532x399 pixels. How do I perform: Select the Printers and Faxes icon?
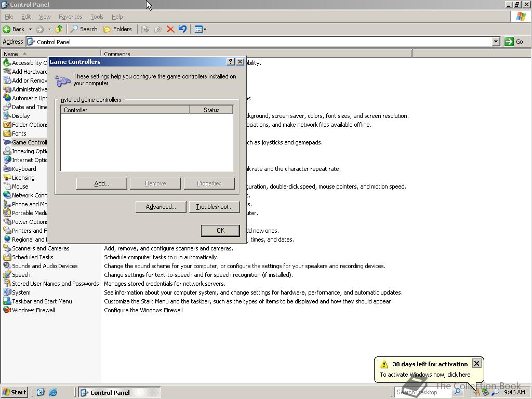pyautogui.click(x=7, y=230)
